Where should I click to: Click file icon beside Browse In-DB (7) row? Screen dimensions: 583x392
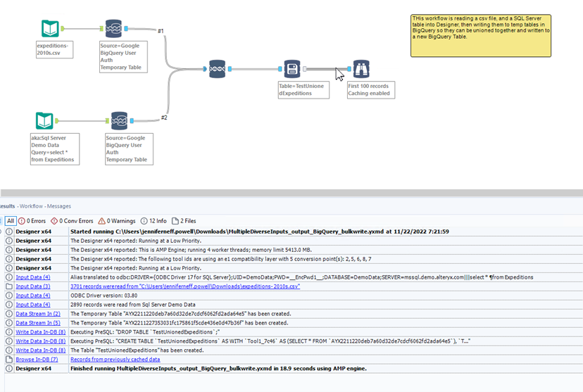pyautogui.click(x=9, y=360)
